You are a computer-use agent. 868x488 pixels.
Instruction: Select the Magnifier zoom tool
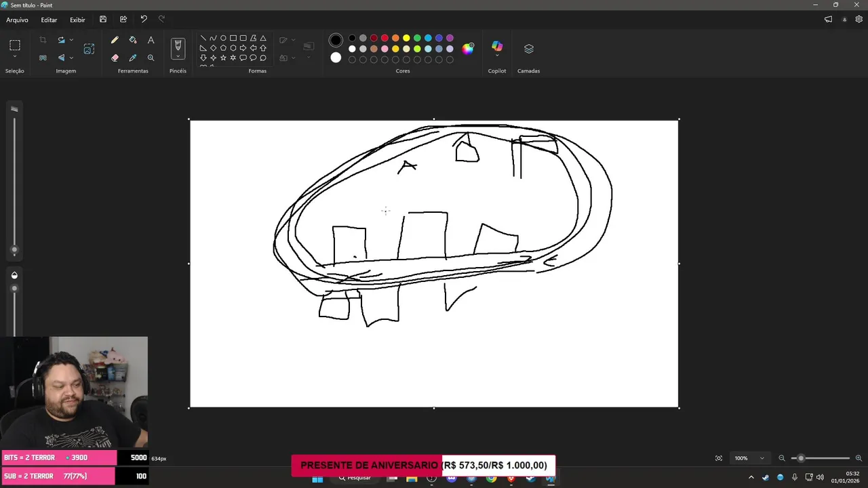[151, 58]
